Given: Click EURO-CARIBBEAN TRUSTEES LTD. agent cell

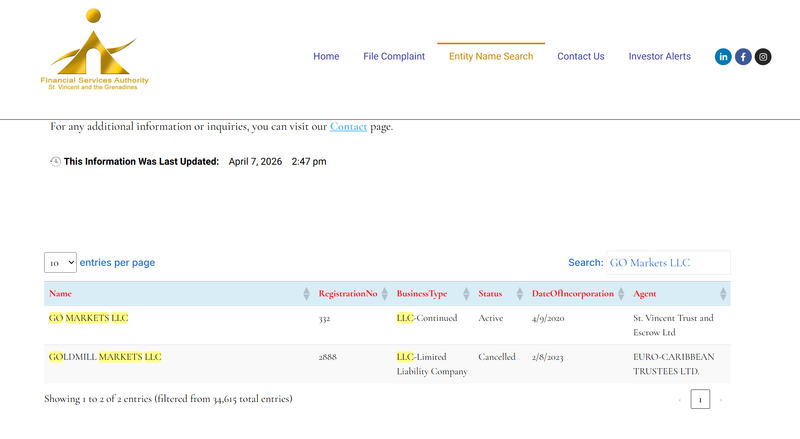Looking at the screenshot, I should click(674, 364).
